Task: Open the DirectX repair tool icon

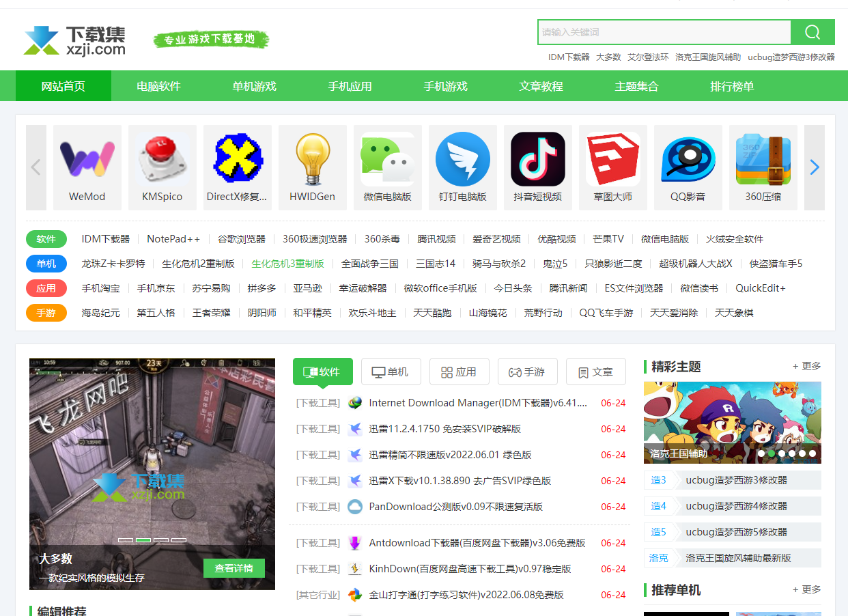Action: (x=238, y=159)
